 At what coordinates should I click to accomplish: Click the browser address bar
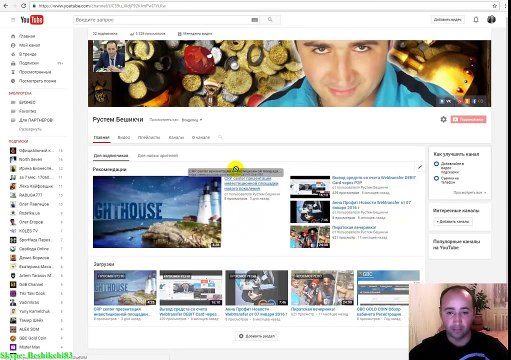coord(260,6)
